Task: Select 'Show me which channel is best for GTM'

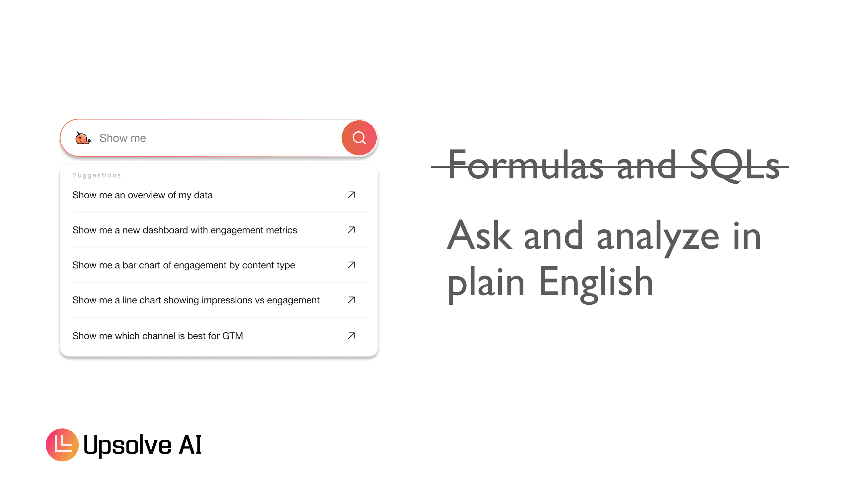Action: 158,336
